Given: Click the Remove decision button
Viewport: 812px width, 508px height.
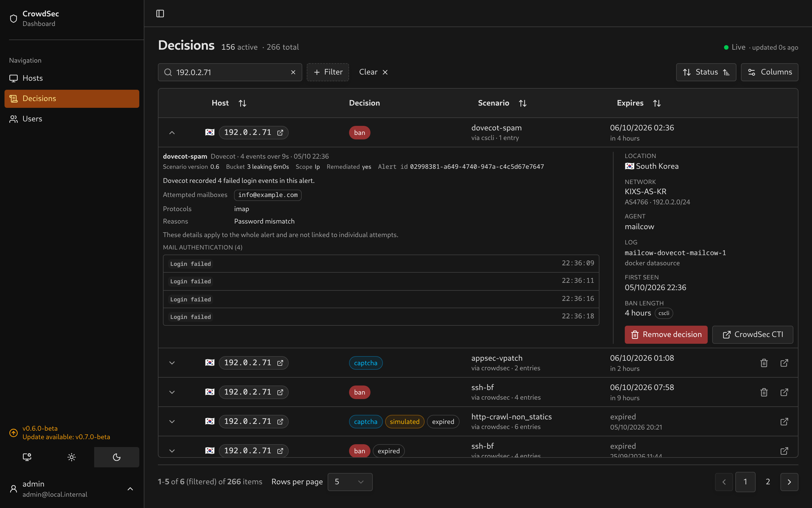Looking at the screenshot, I should click(x=666, y=334).
